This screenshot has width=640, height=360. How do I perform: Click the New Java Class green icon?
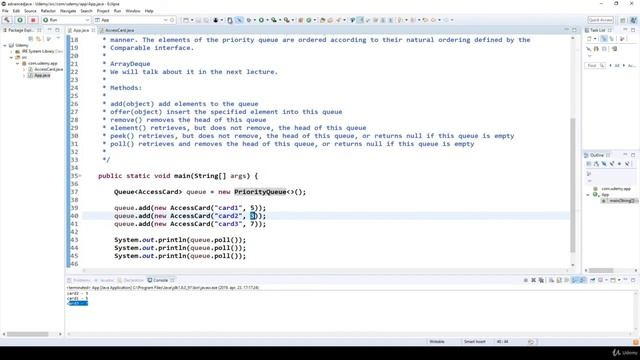pos(309,20)
